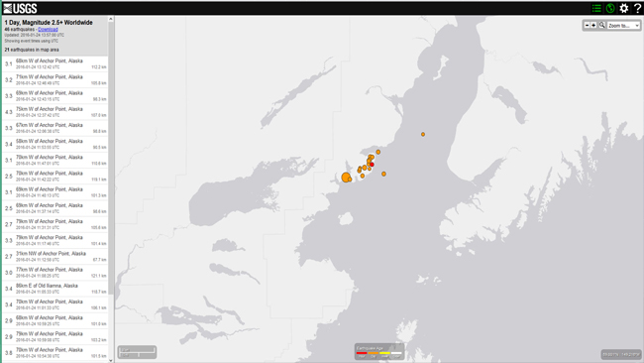Click the red Hour swatch in Earthquake Age legend

(362, 353)
